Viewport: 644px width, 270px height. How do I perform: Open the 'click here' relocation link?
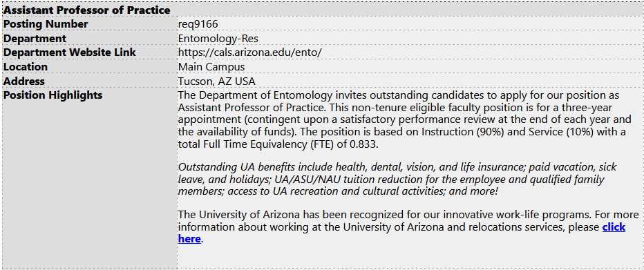[614, 227]
